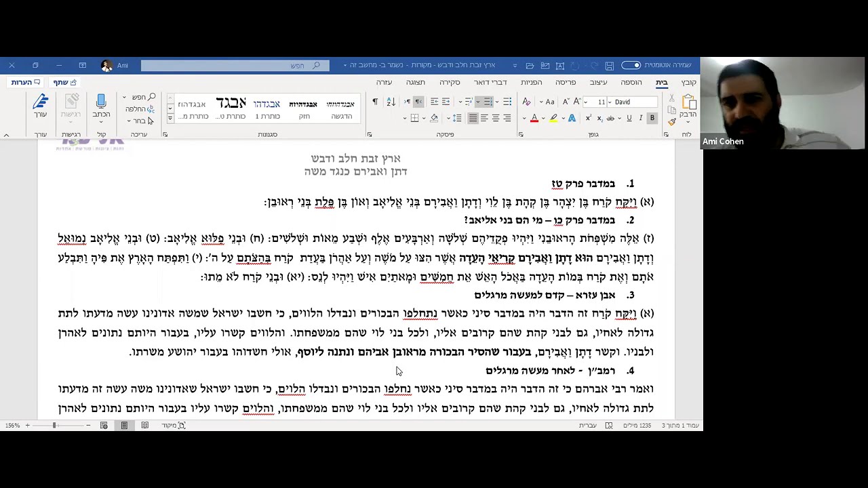Cut selection with the scissors icon

coord(671,99)
